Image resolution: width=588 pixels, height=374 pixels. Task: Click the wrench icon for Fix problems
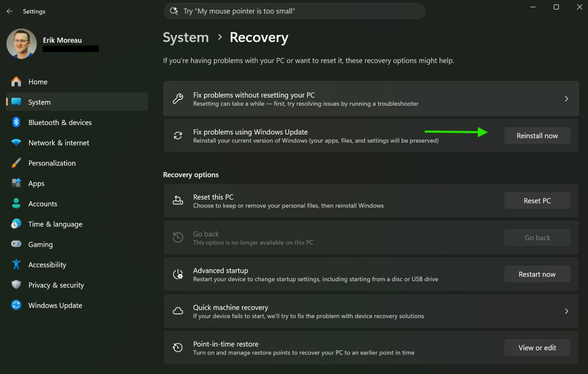(178, 99)
